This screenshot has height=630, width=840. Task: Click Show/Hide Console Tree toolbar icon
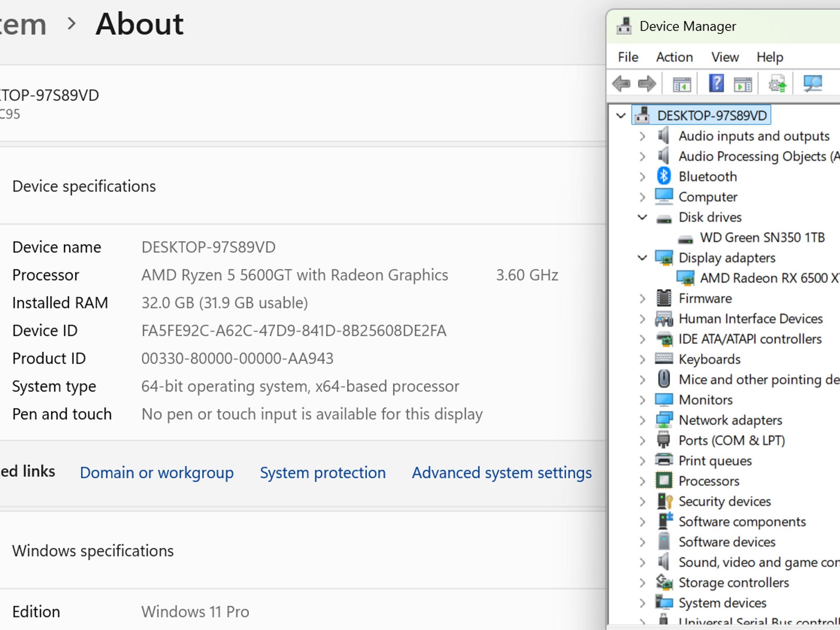tap(682, 84)
